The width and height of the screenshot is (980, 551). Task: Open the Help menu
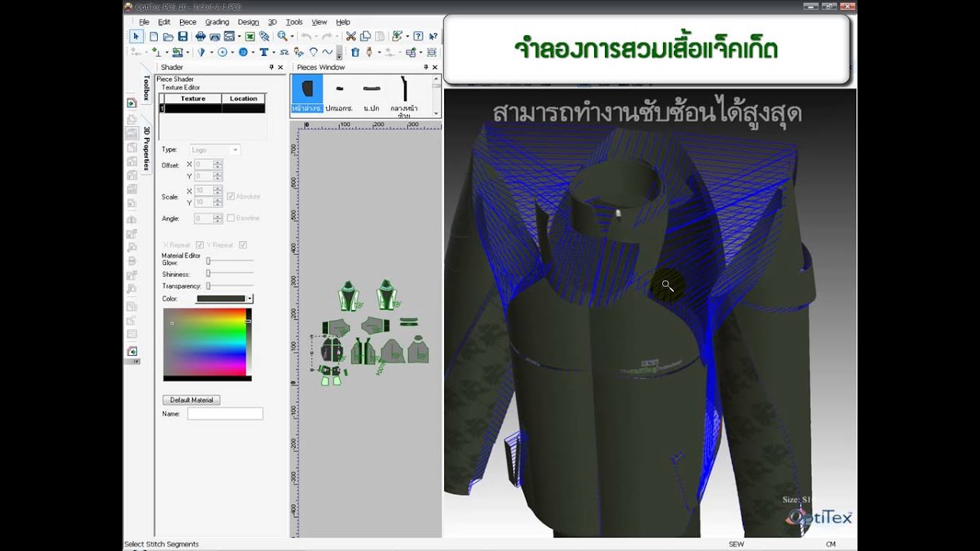(x=343, y=22)
